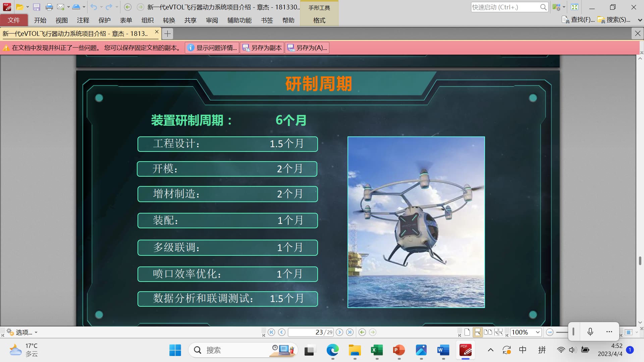
Task: Open the 注释 menu tab
Action: point(83,20)
